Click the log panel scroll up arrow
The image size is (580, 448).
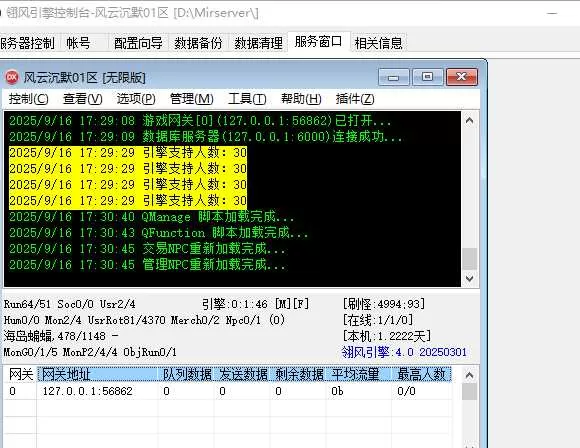click(x=469, y=120)
